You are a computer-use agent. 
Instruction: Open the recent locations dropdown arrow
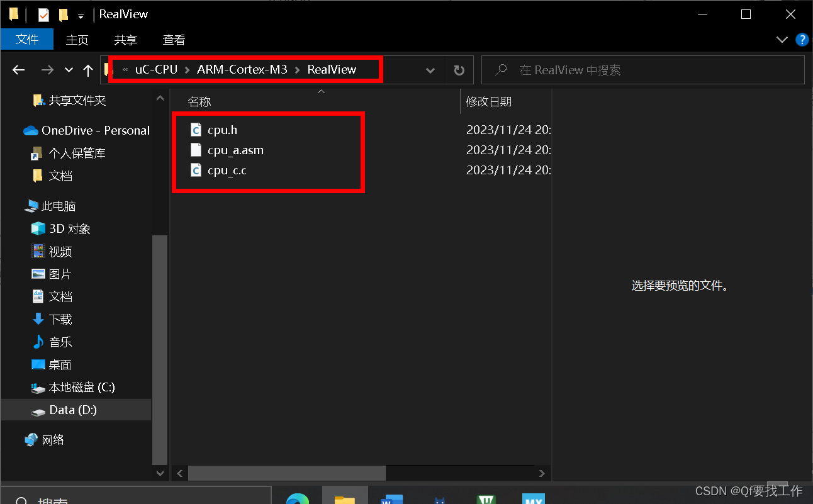click(69, 70)
